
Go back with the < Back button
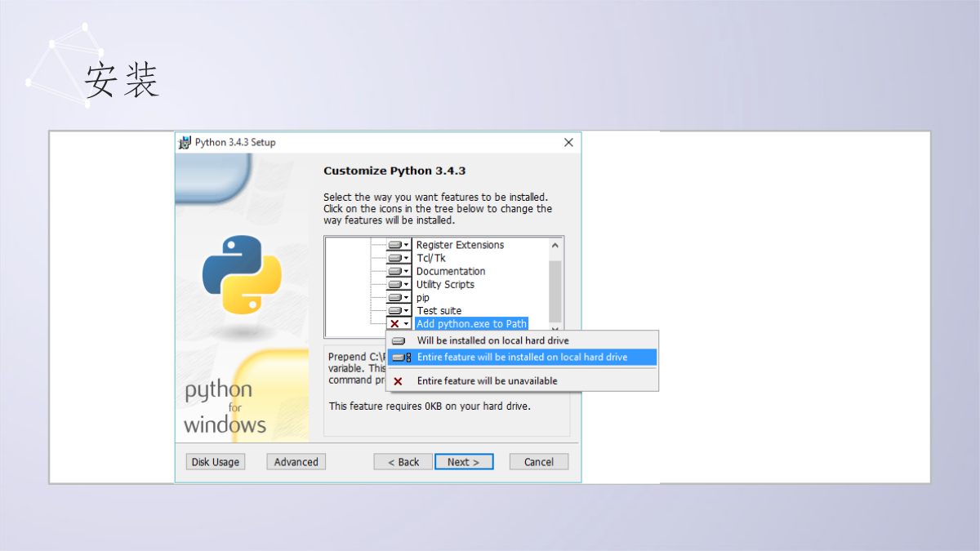(x=403, y=462)
